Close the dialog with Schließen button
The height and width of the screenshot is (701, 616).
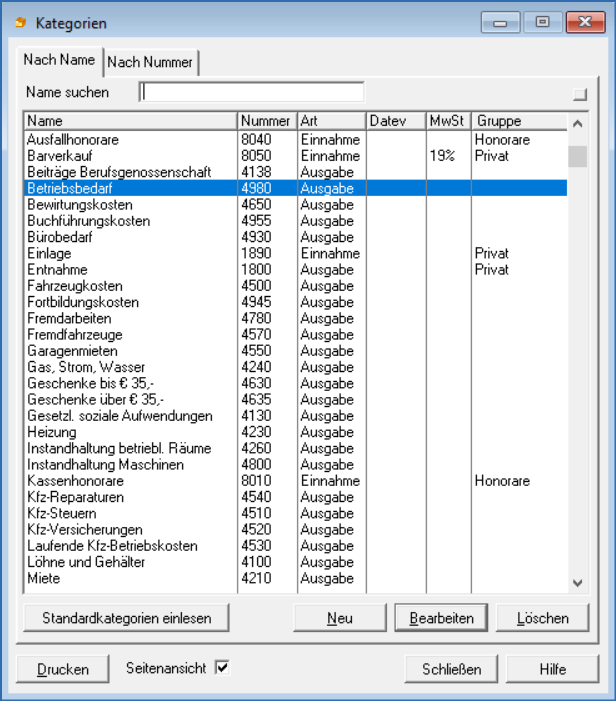[x=451, y=669]
